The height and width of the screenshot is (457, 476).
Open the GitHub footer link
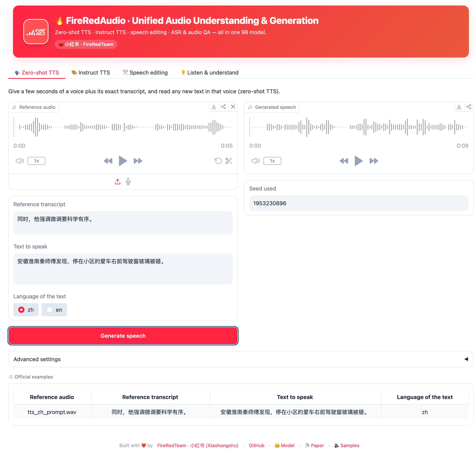point(257,445)
